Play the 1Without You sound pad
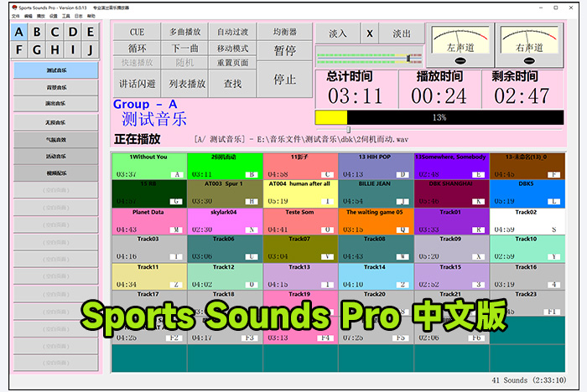 (x=149, y=166)
